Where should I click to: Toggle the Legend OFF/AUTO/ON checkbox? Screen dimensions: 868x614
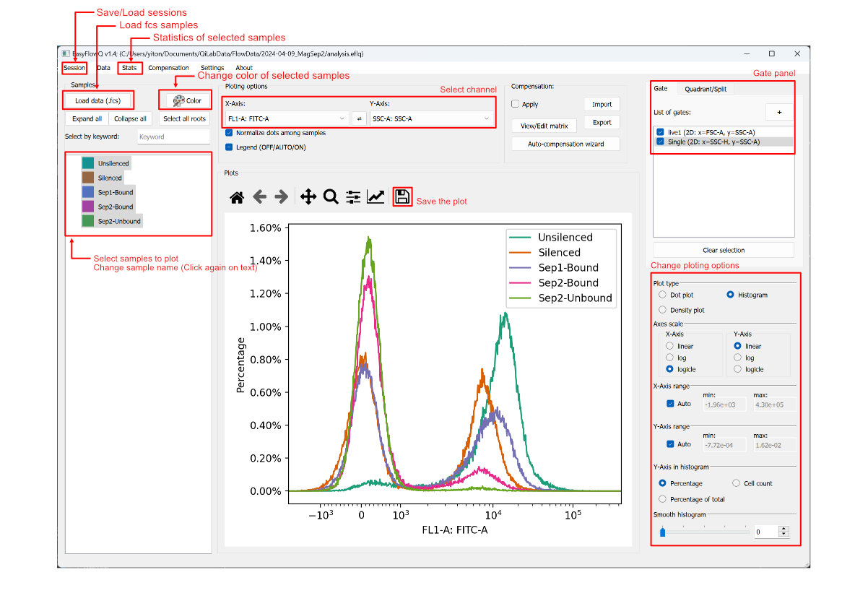(229, 147)
